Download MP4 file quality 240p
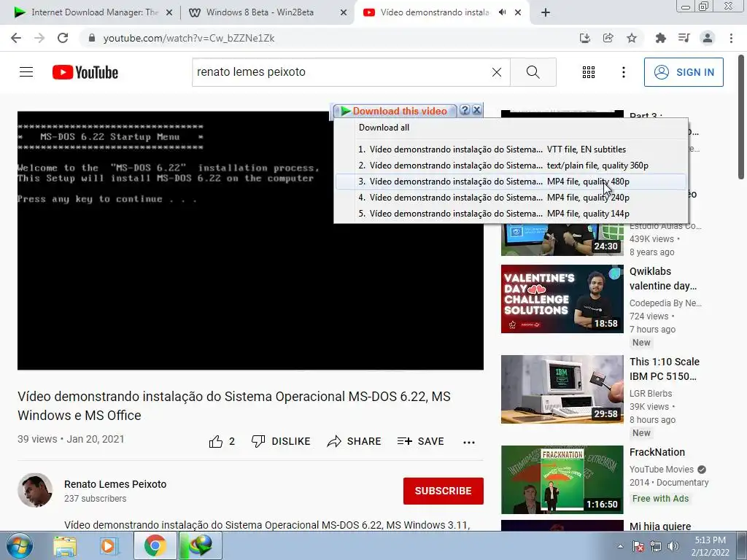The height and width of the screenshot is (560, 747). coord(511,198)
